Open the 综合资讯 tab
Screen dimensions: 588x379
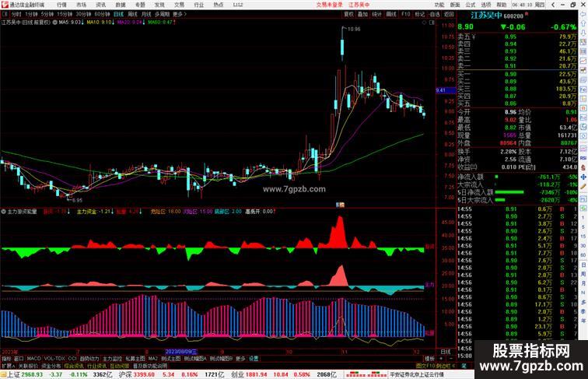click(x=74, y=366)
